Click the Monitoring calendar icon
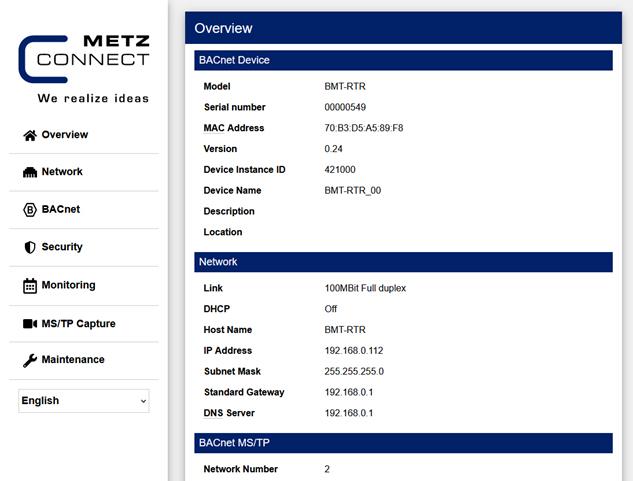Viewport: 633px width, 481px height. pyautogui.click(x=30, y=286)
